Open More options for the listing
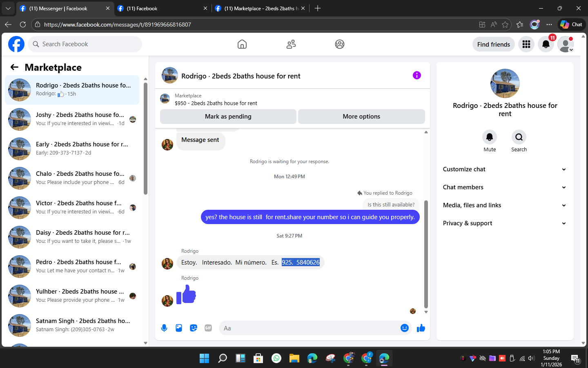The width and height of the screenshot is (588, 368). [x=361, y=117]
